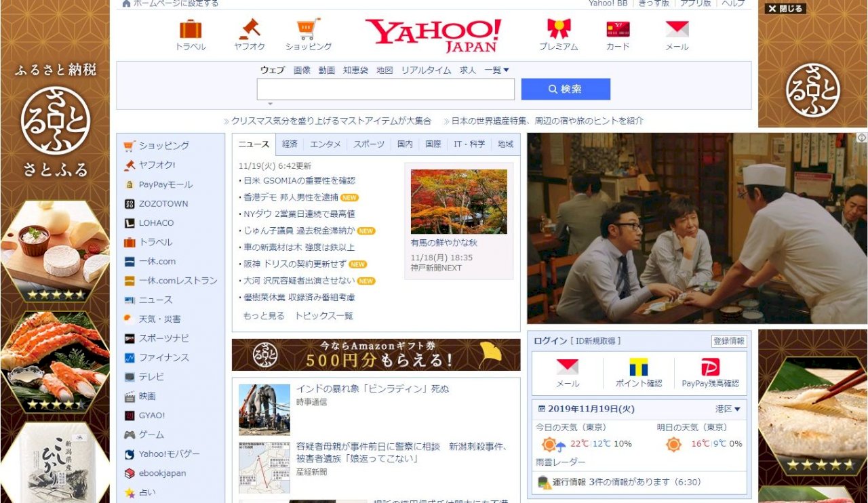Open the ポイント確認 T-point icon
868x503 pixels.
coord(639,367)
